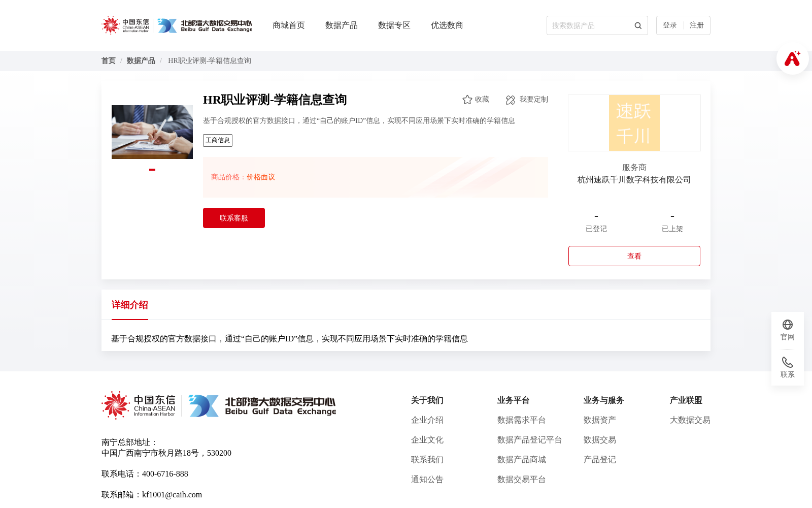The height and width of the screenshot is (508, 812).
Task: Open 通知公告 footer link
Action: (427, 480)
